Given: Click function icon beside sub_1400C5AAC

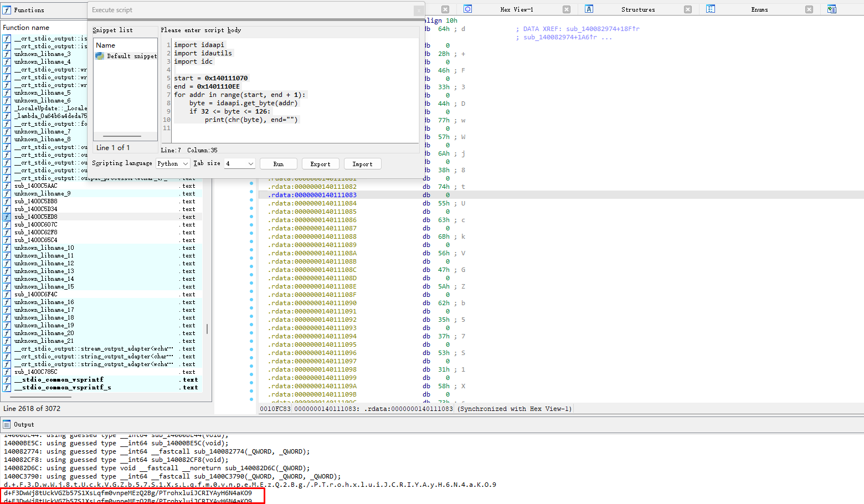Looking at the screenshot, I should [7, 186].
